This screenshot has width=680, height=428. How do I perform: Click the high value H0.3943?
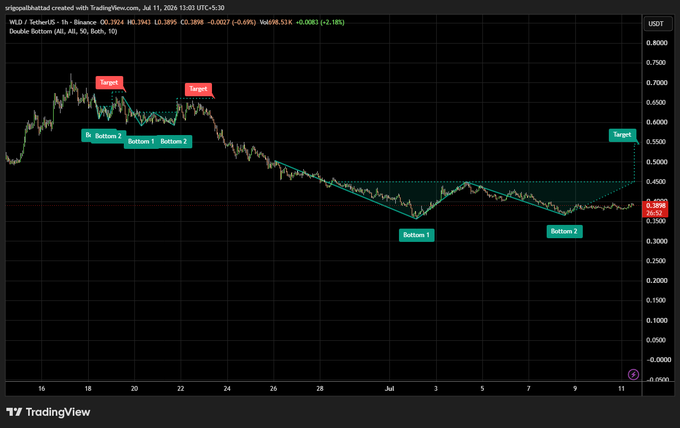click(139, 22)
